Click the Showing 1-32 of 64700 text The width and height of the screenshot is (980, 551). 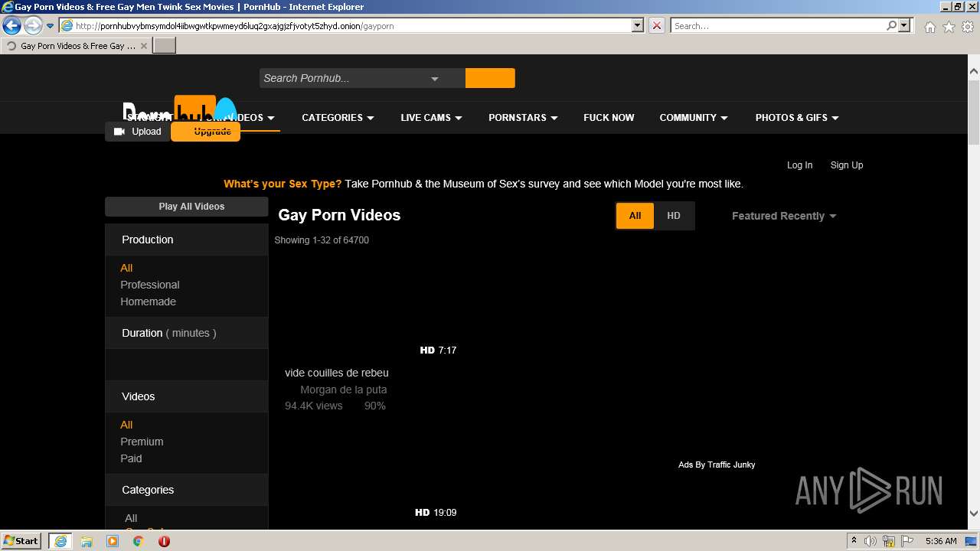[322, 240]
